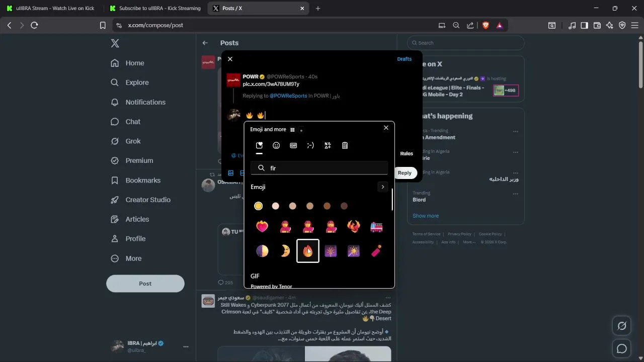This screenshot has height=362, width=644.
Task: Open Show more trending link
Action: [426, 216]
